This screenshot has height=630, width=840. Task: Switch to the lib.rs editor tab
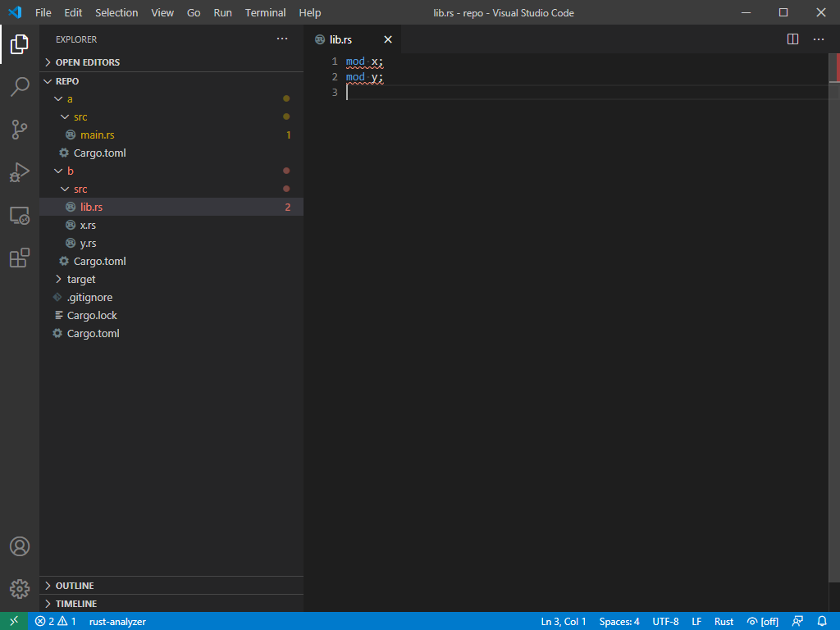coord(341,39)
